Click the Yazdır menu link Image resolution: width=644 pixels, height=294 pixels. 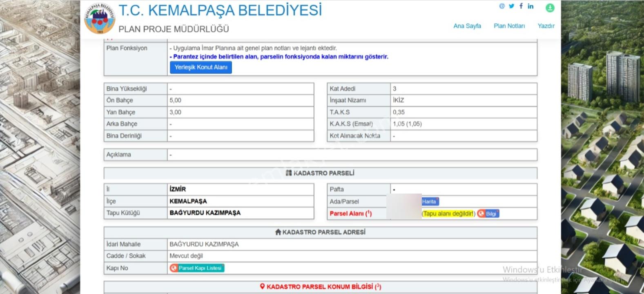coord(546,26)
